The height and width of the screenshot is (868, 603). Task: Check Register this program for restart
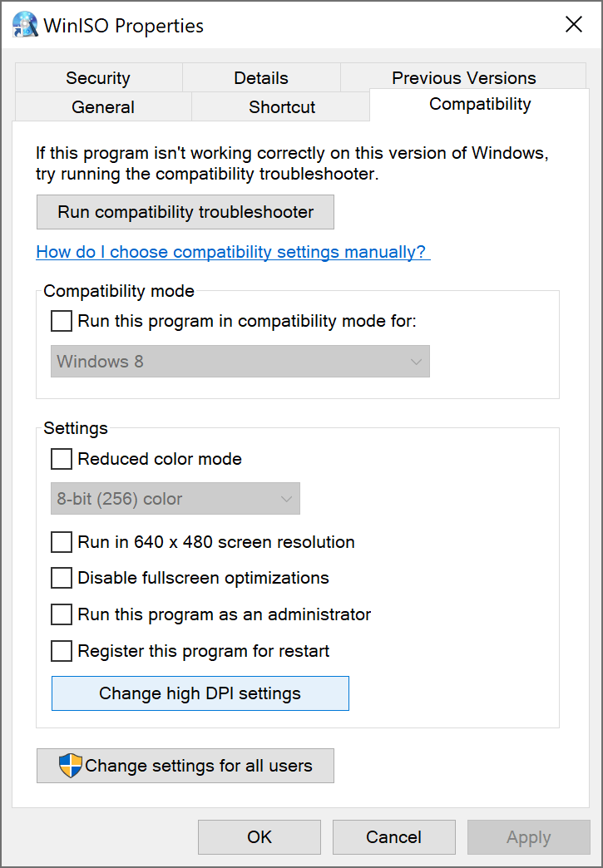[61, 651]
